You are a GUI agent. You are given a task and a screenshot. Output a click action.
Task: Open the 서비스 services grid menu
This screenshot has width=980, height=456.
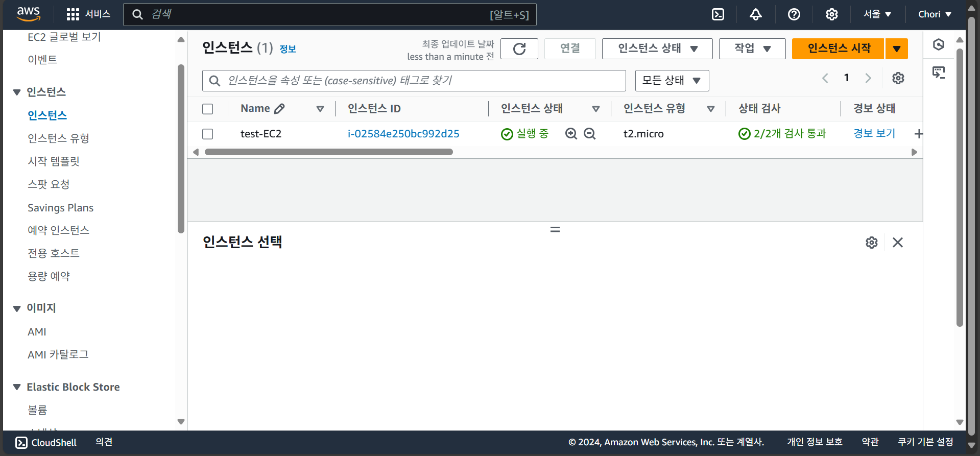point(88,14)
